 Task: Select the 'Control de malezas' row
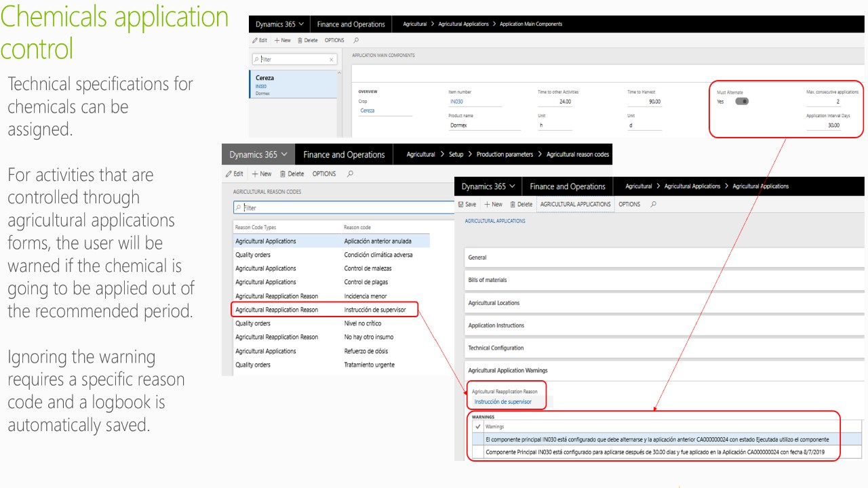(x=332, y=268)
